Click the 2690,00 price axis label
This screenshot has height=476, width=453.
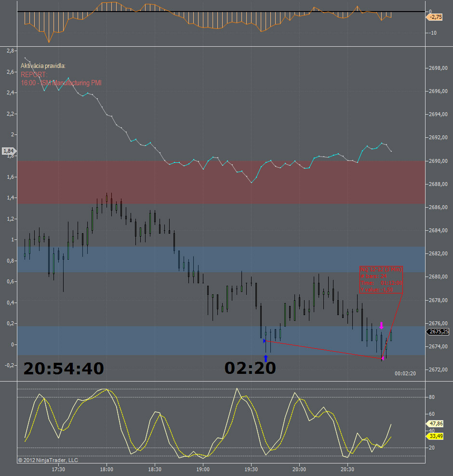coord(438,161)
